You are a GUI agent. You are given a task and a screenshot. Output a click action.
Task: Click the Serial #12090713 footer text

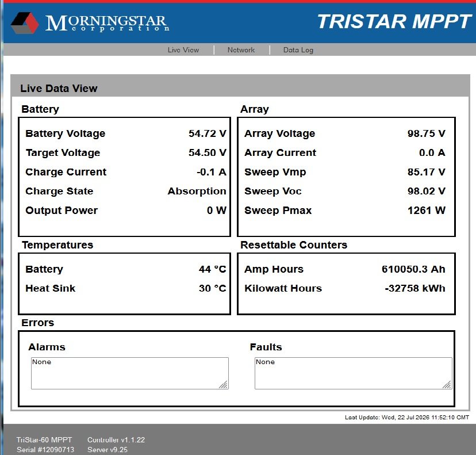pos(45,449)
